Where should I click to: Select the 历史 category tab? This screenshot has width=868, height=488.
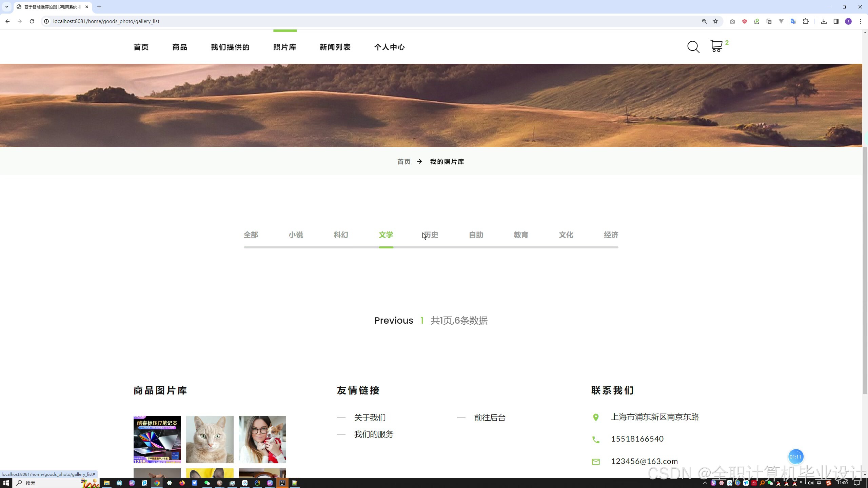click(431, 235)
